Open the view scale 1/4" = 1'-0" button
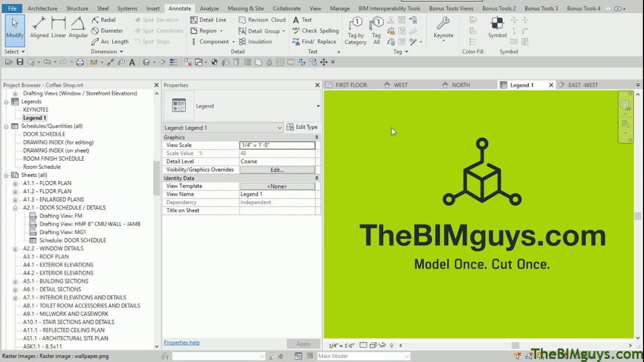This screenshot has width=644, height=362. pos(342,345)
